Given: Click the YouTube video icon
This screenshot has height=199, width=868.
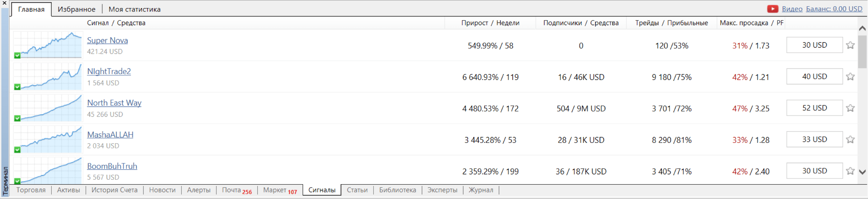Looking at the screenshot, I should [772, 9].
